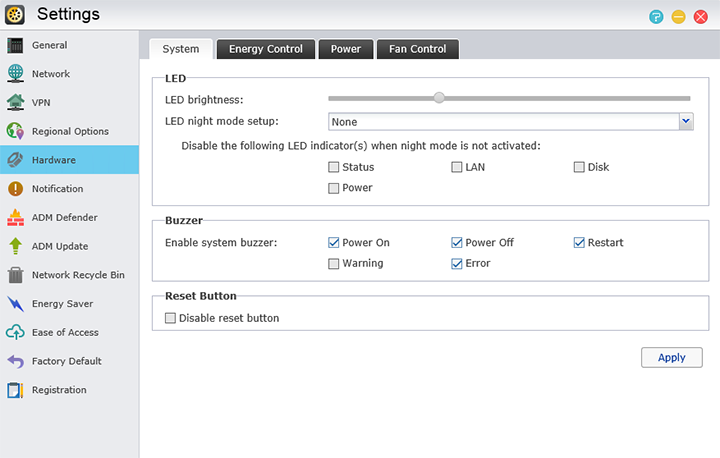Open General settings via its sidebar icon
The height and width of the screenshot is (458, 720).
(15, 45)
